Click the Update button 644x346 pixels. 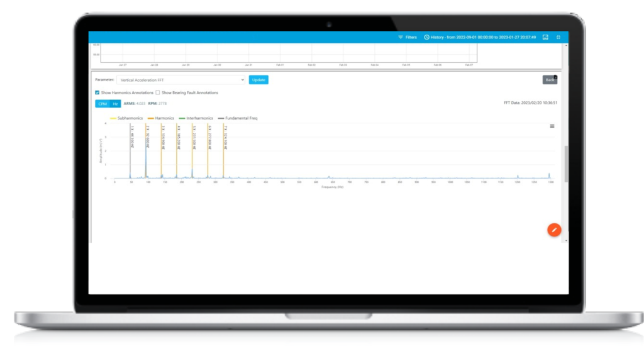click(258, 80)
